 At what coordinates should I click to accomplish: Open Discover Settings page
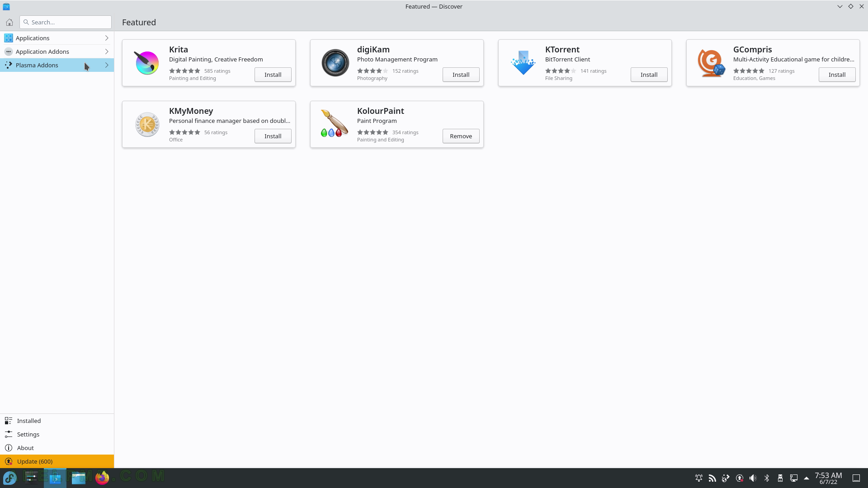[x=57, y=434]
